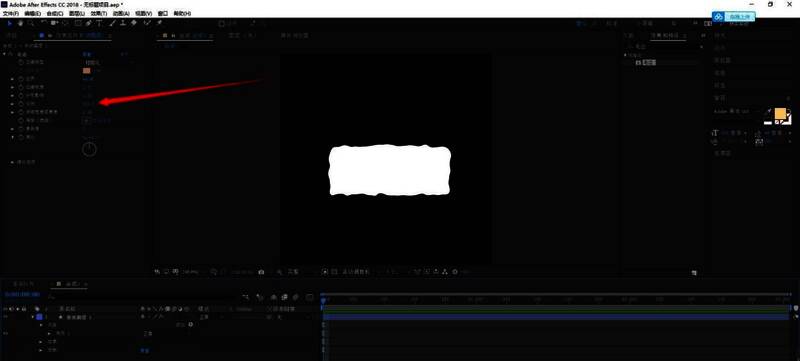
Task: Click new preset icon at Effects panel bottom
Action: coord(694,273)
